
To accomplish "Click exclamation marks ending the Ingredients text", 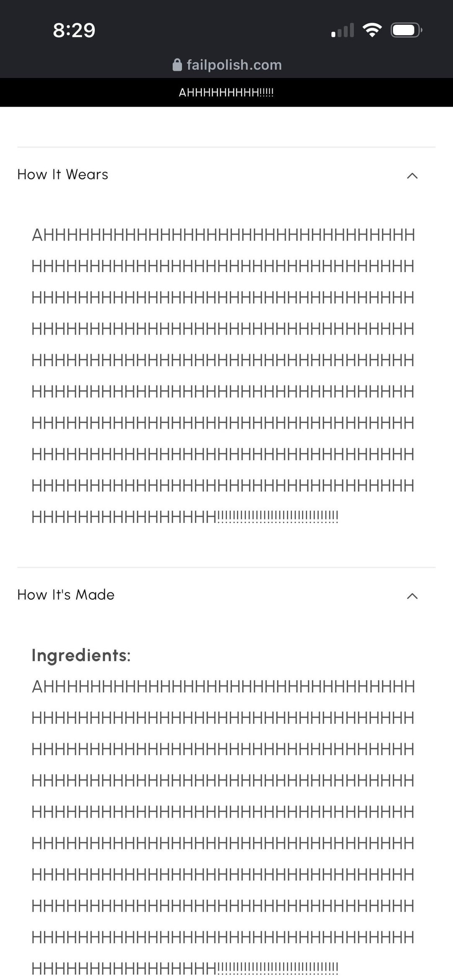I will tap(278, 968).
